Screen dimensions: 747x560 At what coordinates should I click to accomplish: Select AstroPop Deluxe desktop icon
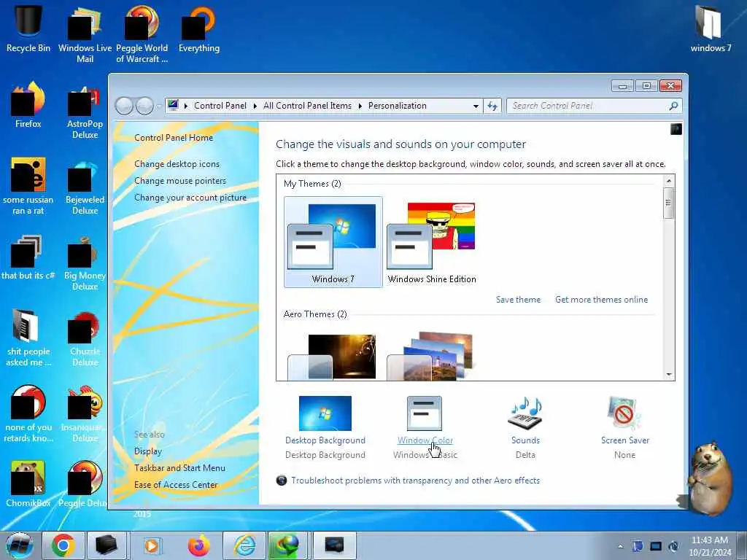tap(85, 111)
